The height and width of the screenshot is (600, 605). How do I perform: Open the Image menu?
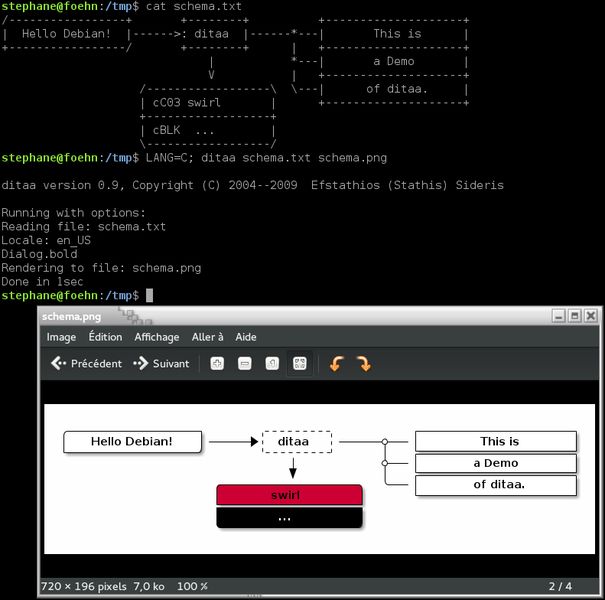[x=61, y=337]
